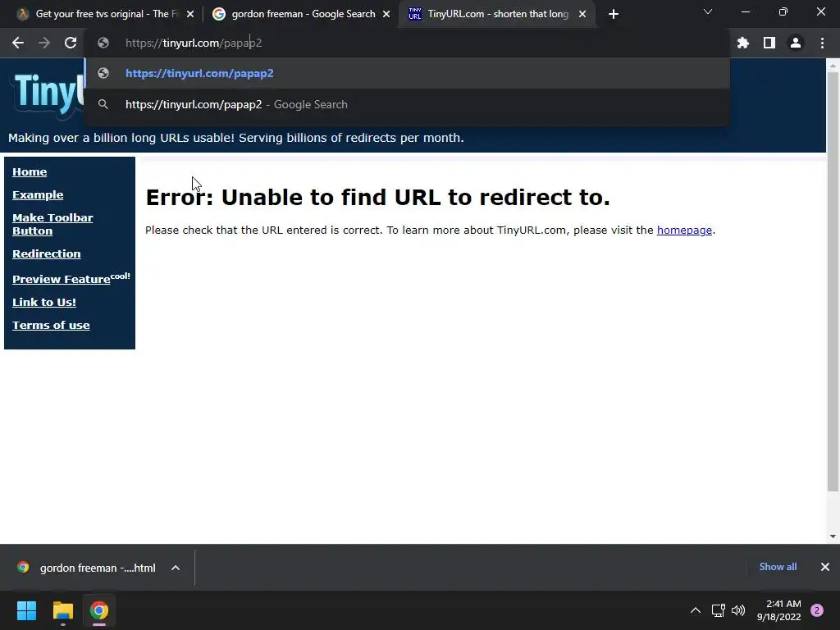Viewport: 840px width, 630px height.
Task: Open a new tab with plus button
Action: coord(614,14)
